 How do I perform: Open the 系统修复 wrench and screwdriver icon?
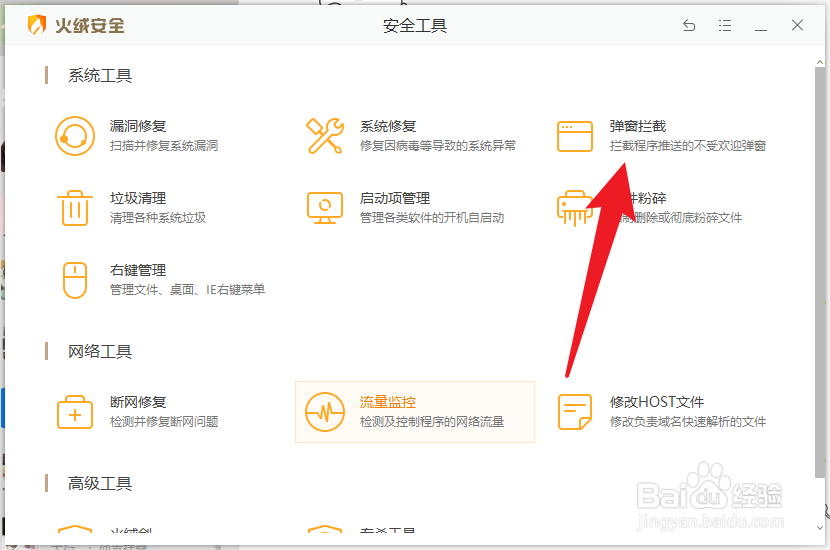click(x=324, y=136)
